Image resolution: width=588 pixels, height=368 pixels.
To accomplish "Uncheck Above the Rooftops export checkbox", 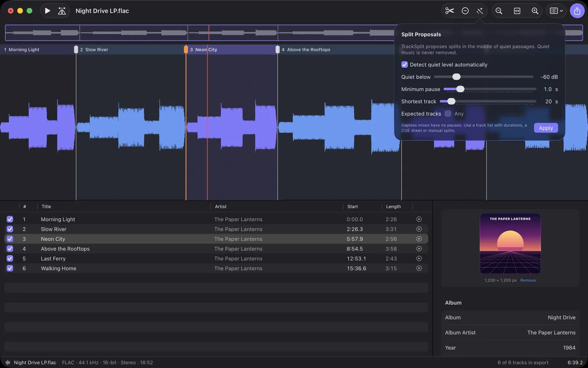I will pos(10,249).
